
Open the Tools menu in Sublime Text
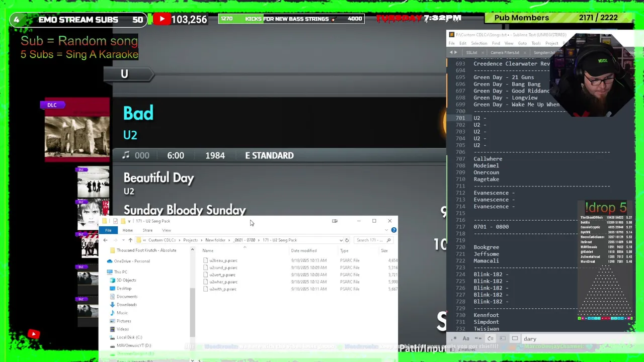pyautogui.click(x=536, y=43)
